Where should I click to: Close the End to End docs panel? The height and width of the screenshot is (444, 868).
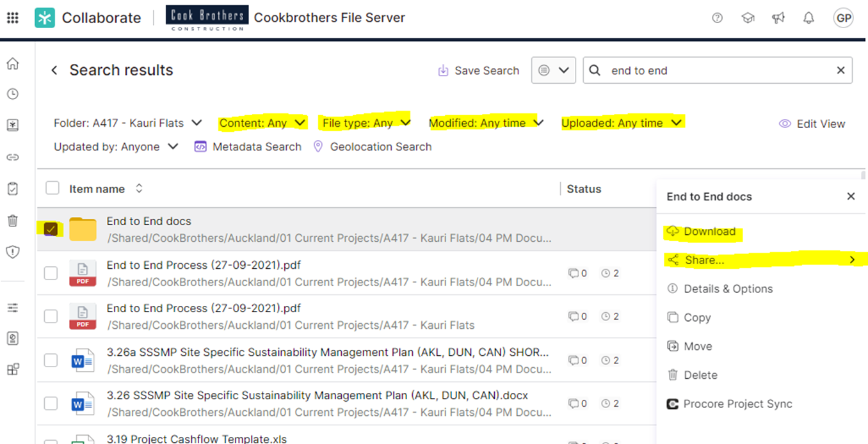pyautogui.click(x=851, y=196)
